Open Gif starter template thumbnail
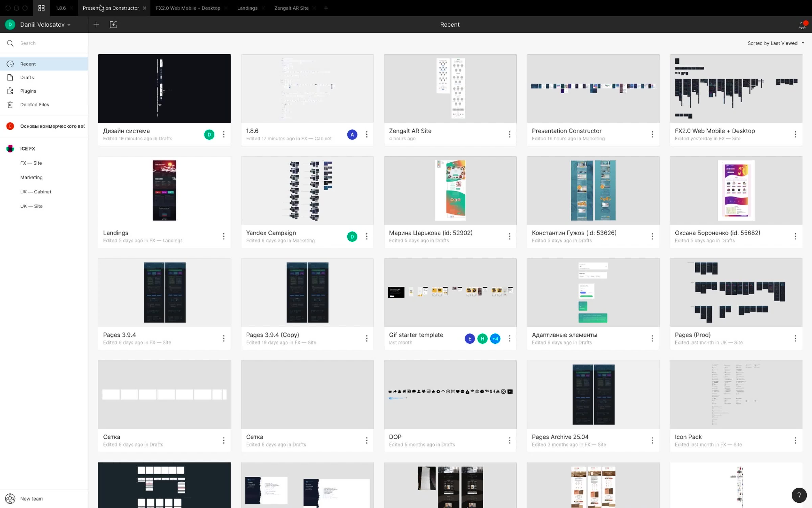Viewport: 812px width, 508px height. pos(450,293)
